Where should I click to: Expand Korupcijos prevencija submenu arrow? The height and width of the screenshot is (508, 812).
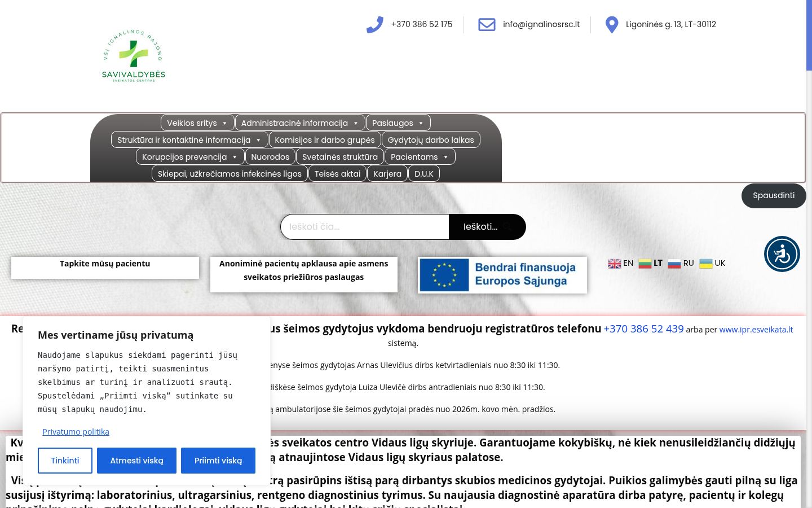pos(235,157)
